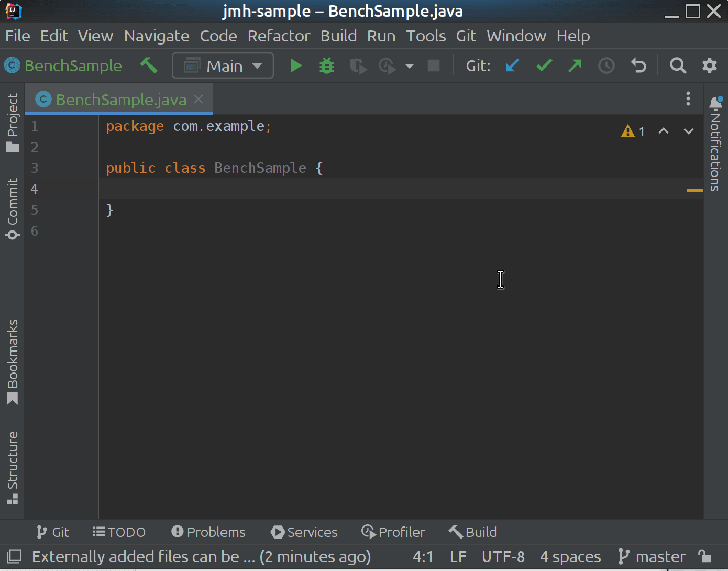
Task: Toggle the read-only lock icon
Action: [x=705, y=556]
